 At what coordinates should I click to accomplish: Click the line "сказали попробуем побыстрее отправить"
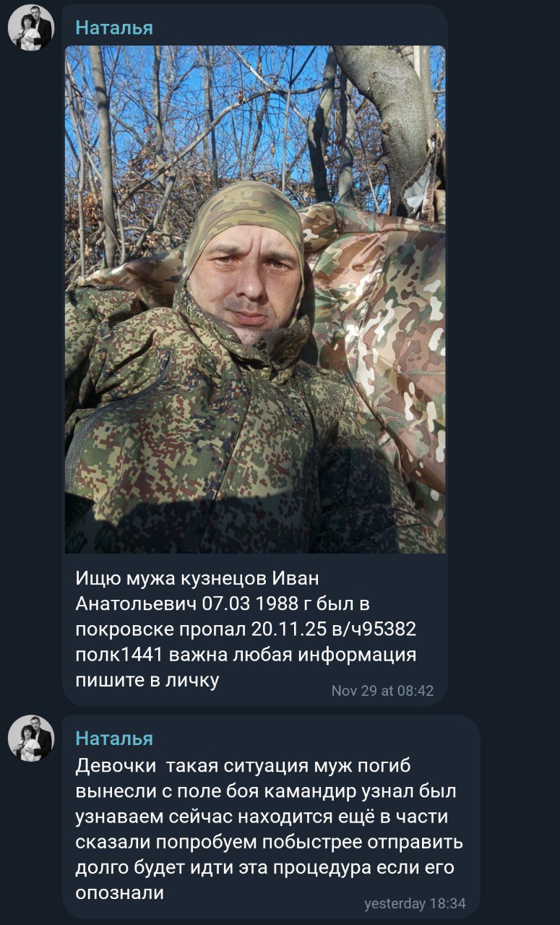pos(269,842)
